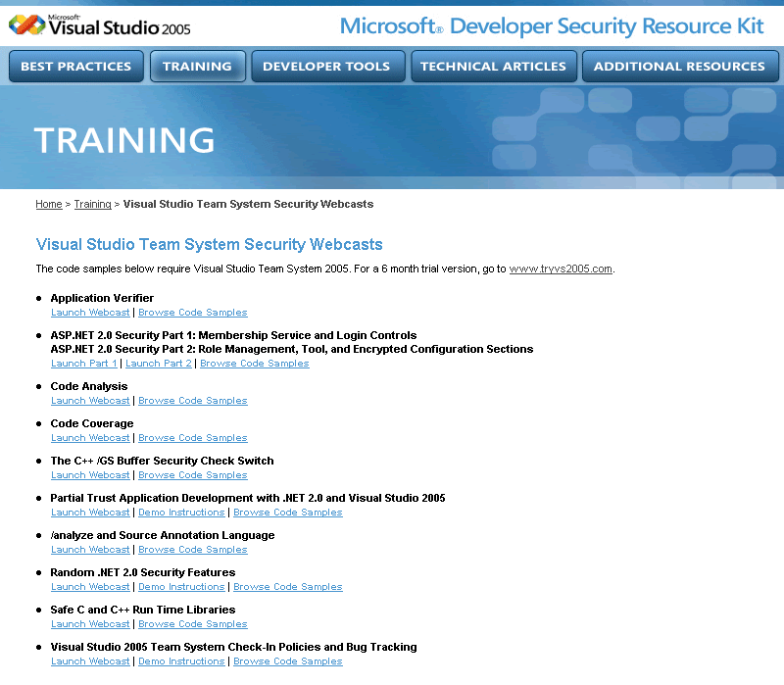Launch Check-In Policies and Bug Tracking webcast

tap(90, 661)
